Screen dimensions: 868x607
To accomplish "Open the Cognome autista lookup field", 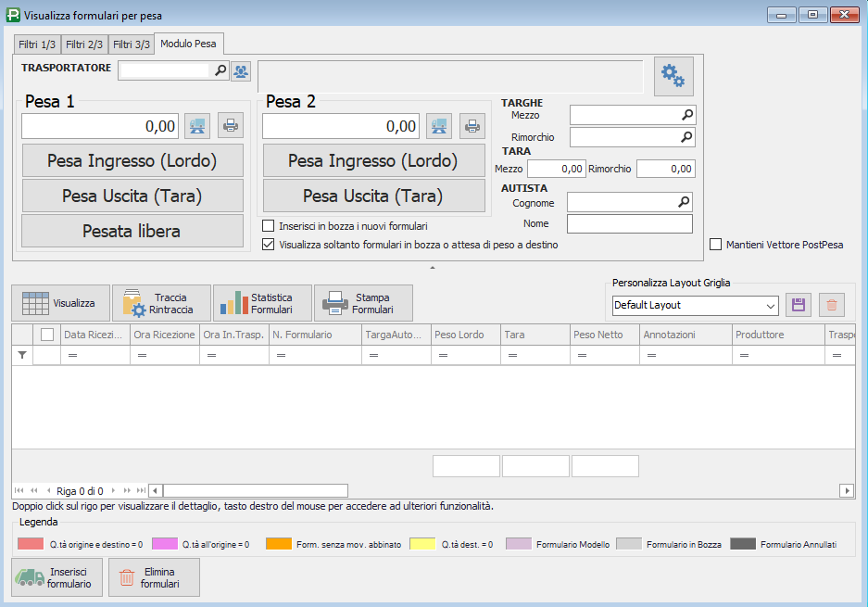I will (x=684, y=202).
